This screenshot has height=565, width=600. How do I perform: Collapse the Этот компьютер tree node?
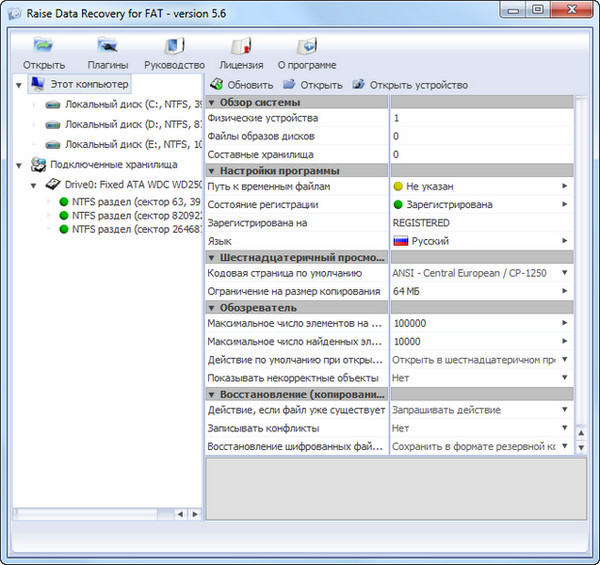coord(21,84)
